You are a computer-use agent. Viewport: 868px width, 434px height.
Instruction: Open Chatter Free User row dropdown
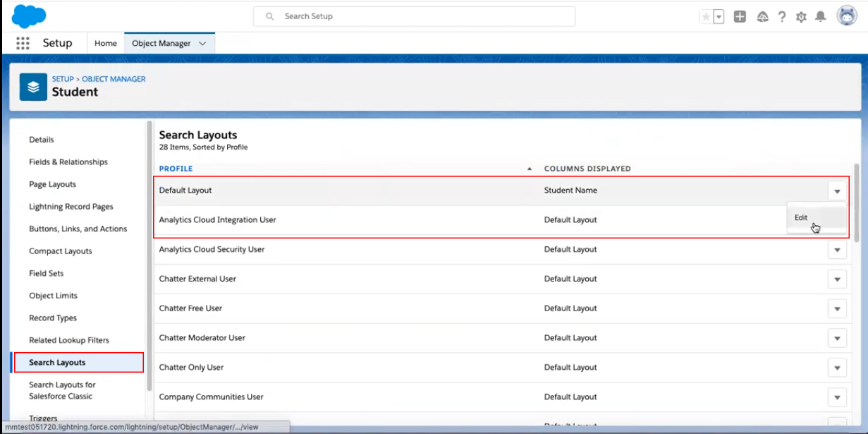click(837, 309)
